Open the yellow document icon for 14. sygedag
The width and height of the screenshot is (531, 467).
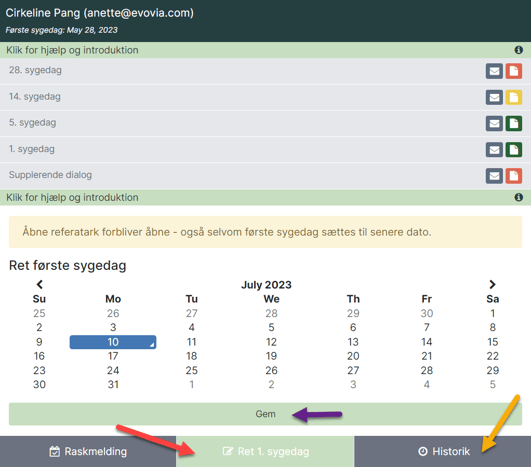coord(514,98)
